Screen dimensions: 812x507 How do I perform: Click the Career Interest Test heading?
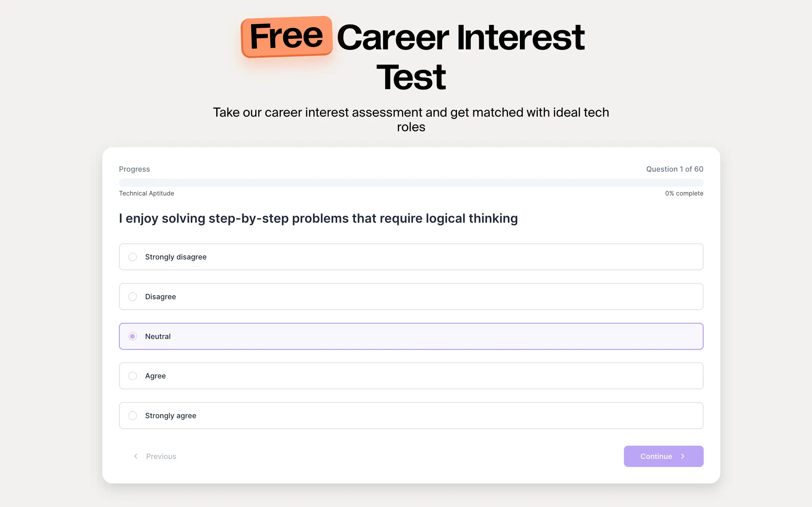(460, 38)
